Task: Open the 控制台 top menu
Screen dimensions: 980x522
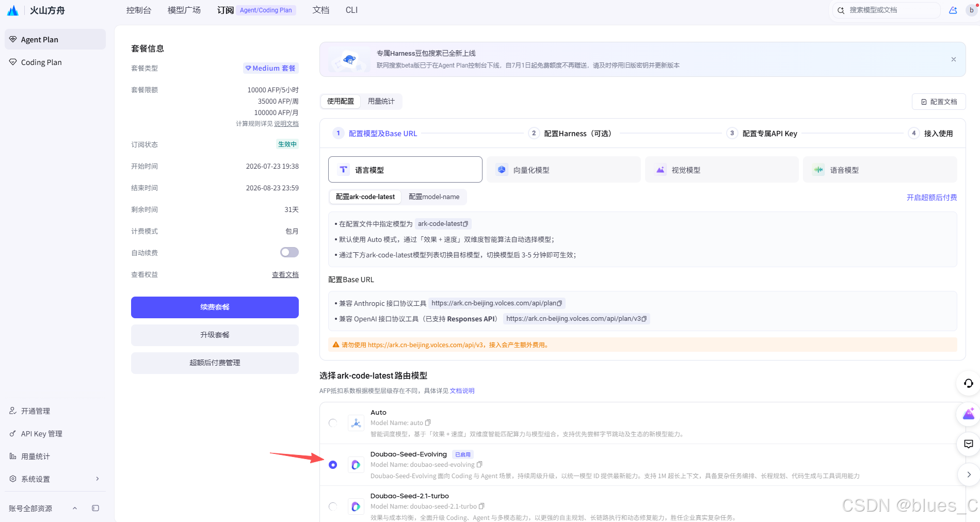Action: 139,10
